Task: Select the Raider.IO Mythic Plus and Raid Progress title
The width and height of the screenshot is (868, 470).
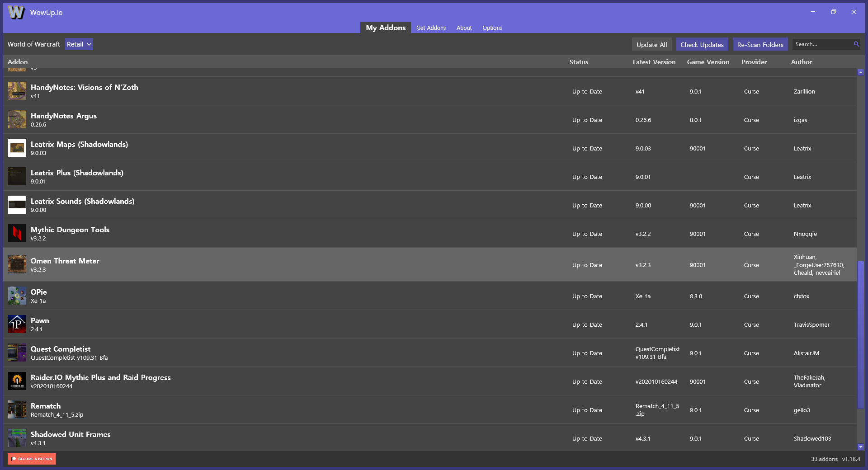Action: (x=101, y=377)
